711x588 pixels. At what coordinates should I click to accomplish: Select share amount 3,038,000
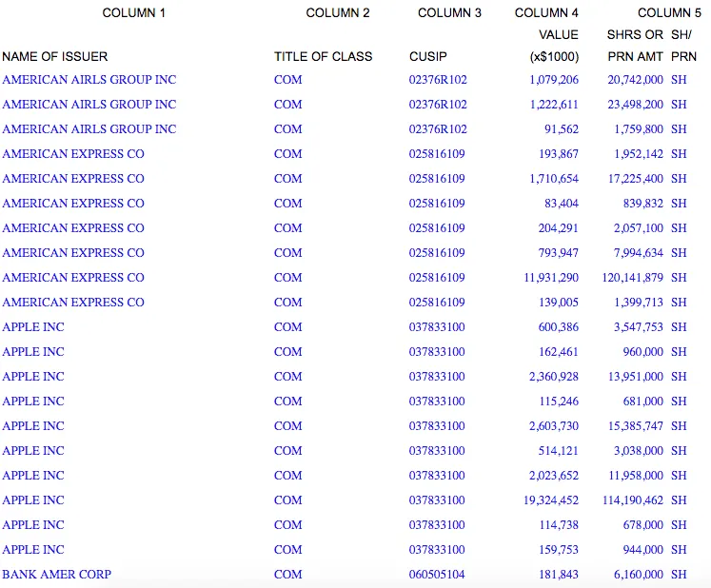639,451
